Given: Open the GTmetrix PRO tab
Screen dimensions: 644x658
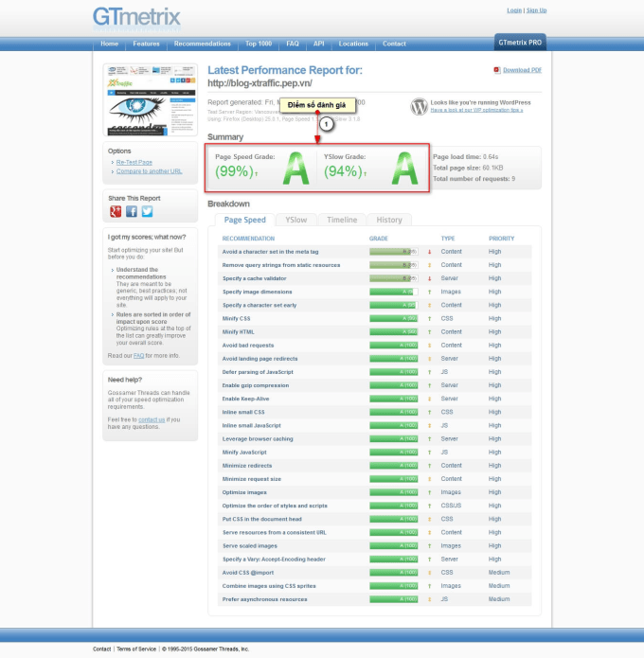Looking at the screenshot, I should click(x=520, y=43).
